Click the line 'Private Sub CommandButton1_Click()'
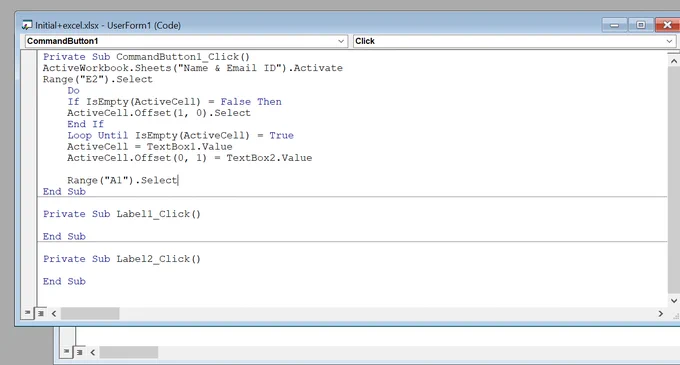The image size is (680, 365). point(147,57)
